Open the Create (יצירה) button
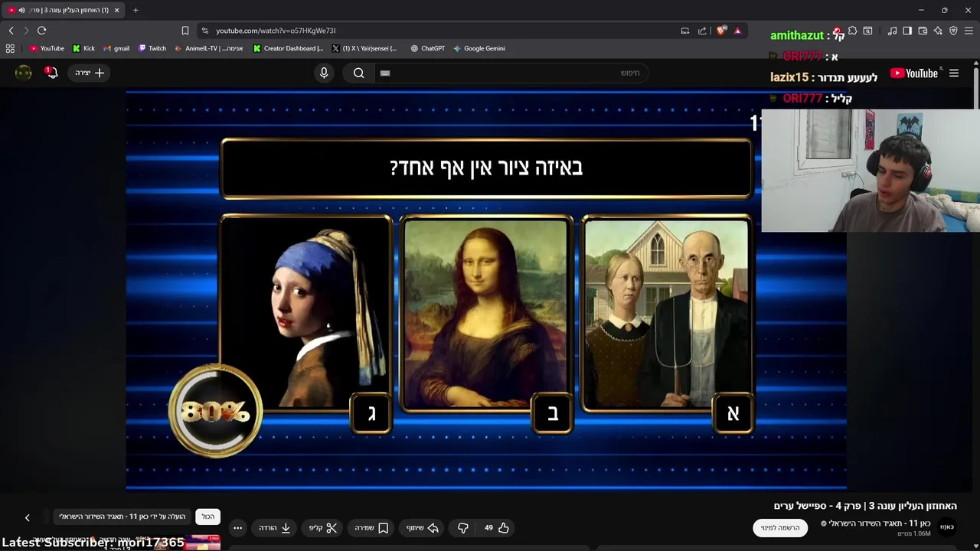Screen dimensions: 980x551 (90, 73)
